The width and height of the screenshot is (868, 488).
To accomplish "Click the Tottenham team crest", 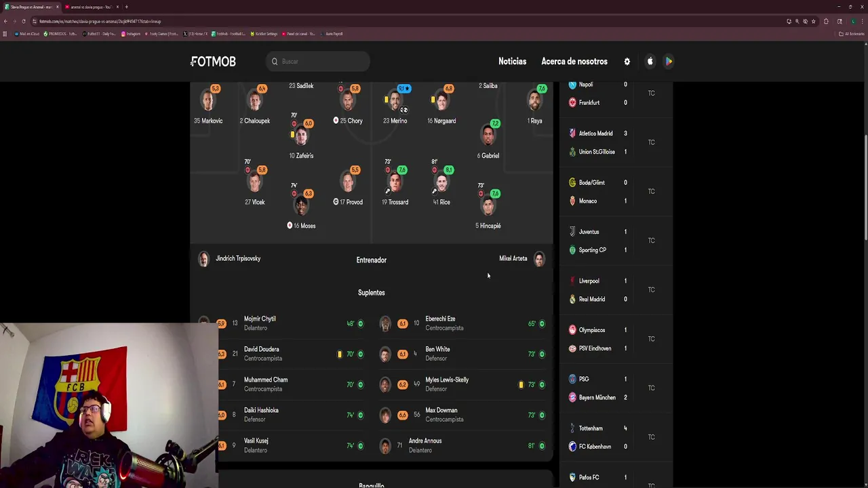I will tap(572, 428).
